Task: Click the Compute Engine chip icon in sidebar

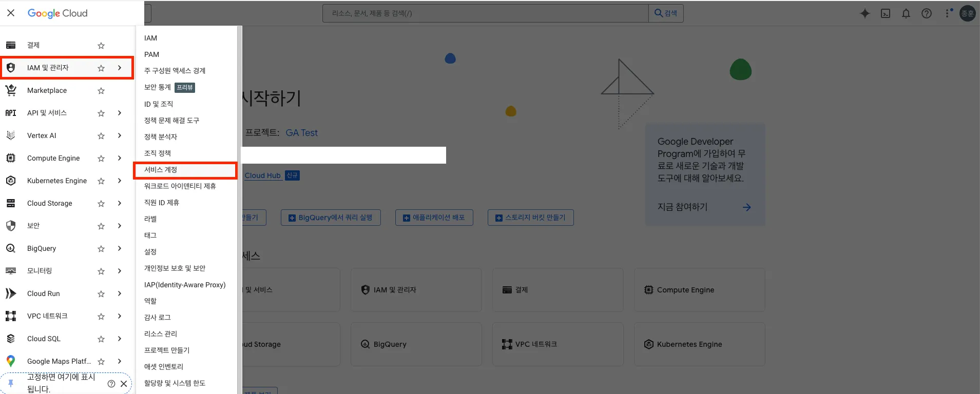Action: coord(11,158)
